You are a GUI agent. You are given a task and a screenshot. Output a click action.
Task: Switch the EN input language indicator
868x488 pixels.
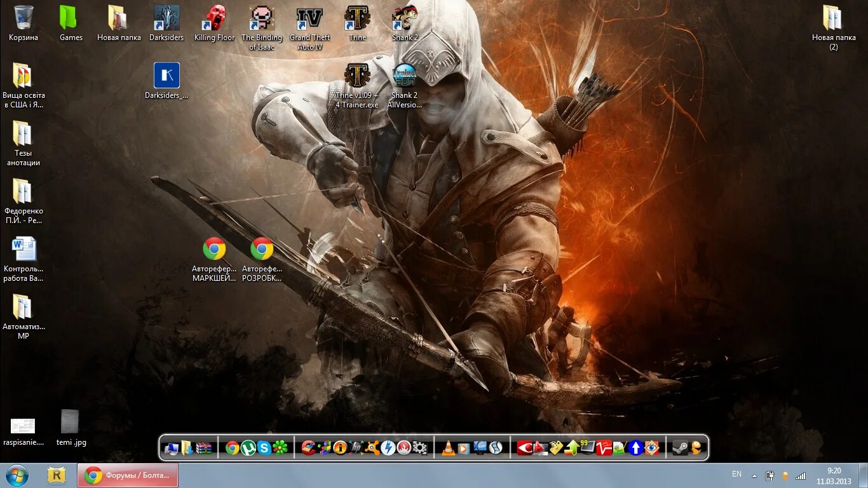[x=736, y=474]
